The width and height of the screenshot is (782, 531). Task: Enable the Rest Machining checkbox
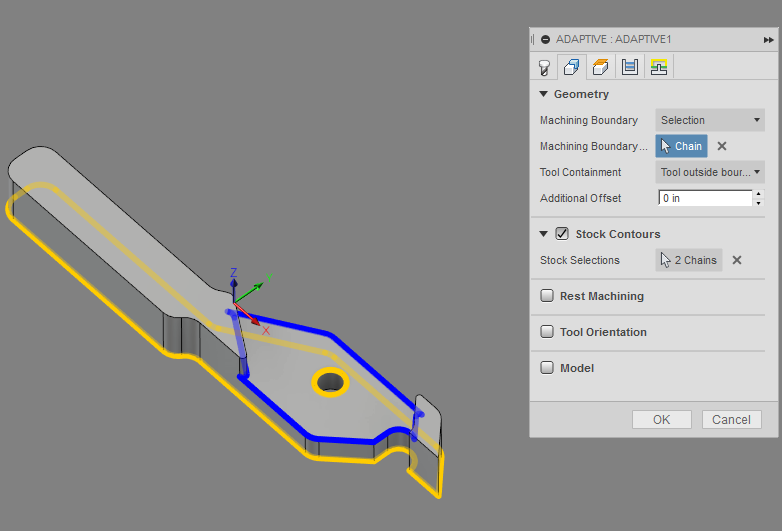coord(547,296)
